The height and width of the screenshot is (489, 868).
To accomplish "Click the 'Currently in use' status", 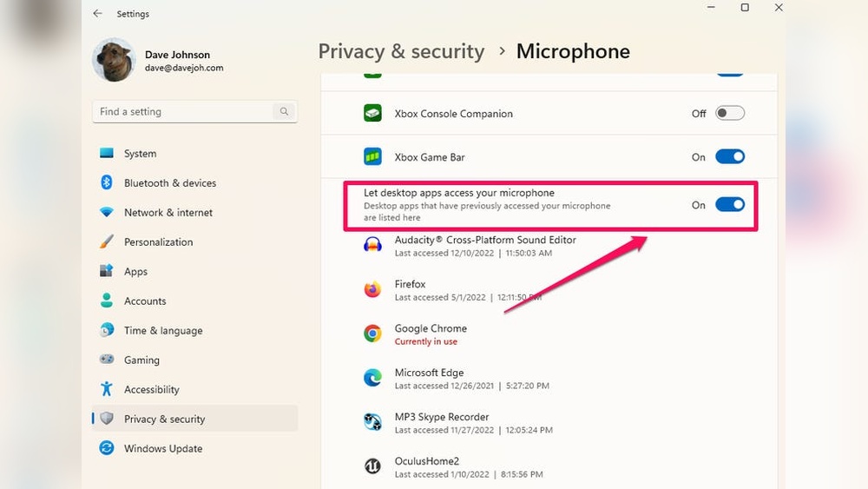I will 425,341.
